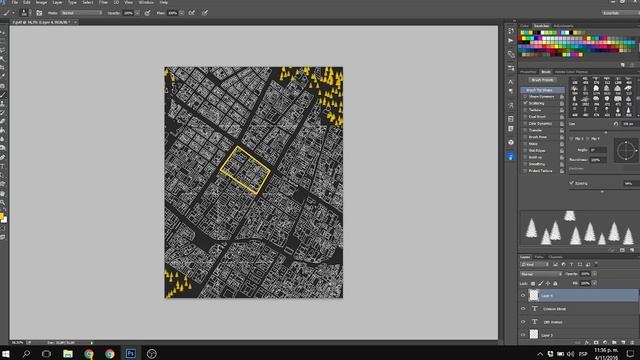Lock position move icon

tap(548, 283)
